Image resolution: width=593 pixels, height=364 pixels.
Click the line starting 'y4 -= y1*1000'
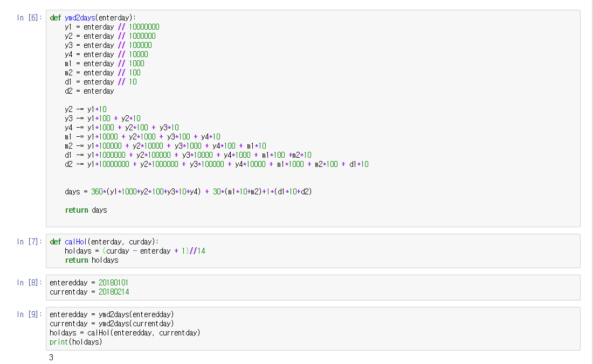(122, 128)
